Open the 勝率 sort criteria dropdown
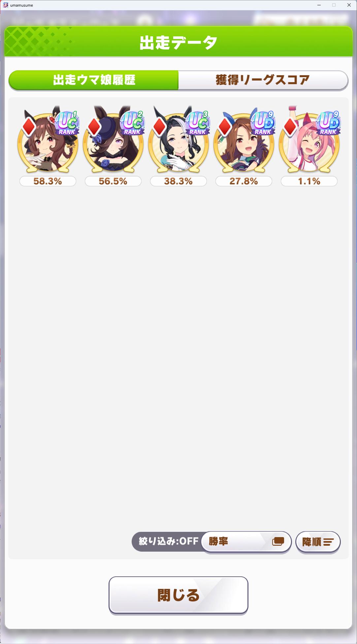Image resolution: width=357 pixels, height=644 pixels. click(246, 541)
